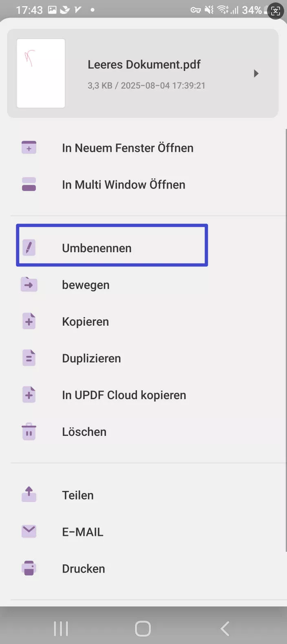Tap the Leeres Dokument preview thumbnail
Viewport: 287px width, 644px height.
point(41,73)
